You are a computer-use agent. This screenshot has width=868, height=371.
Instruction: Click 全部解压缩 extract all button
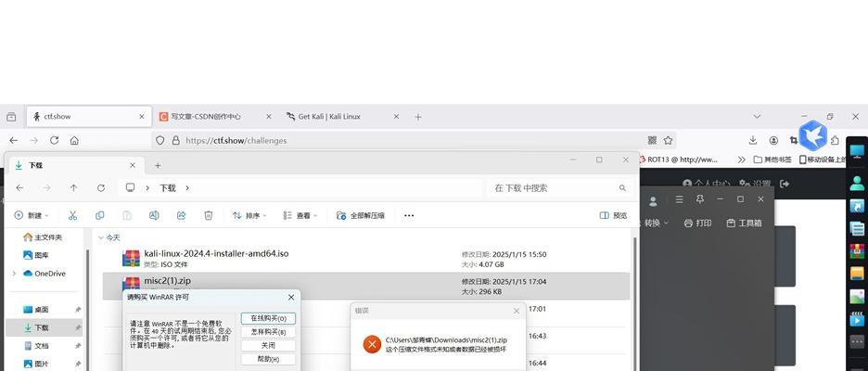coord(361,215)
